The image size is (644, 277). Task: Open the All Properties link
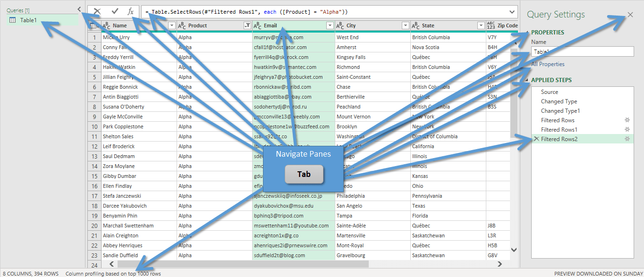coord(548,64)
